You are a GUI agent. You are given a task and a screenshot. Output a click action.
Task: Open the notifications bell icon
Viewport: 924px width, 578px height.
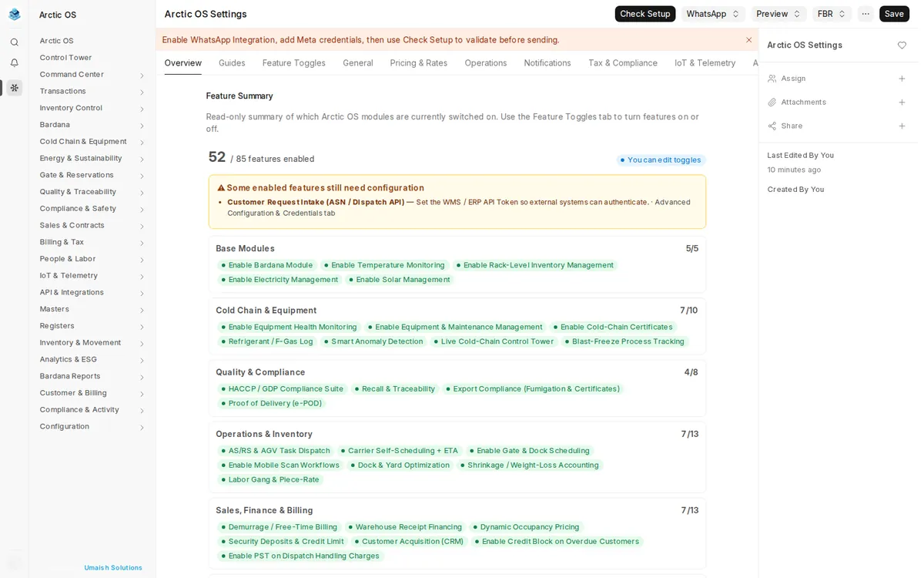pos(14,62)
